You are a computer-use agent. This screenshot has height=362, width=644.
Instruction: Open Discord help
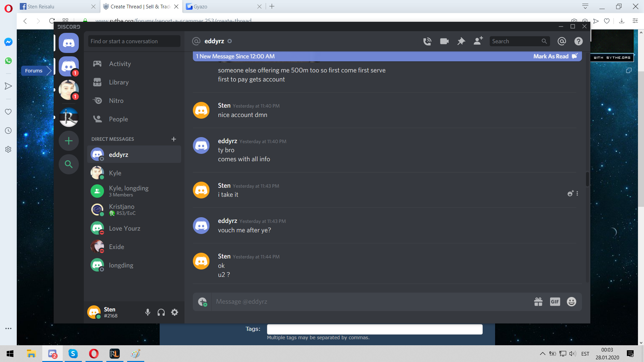point(578,41)
